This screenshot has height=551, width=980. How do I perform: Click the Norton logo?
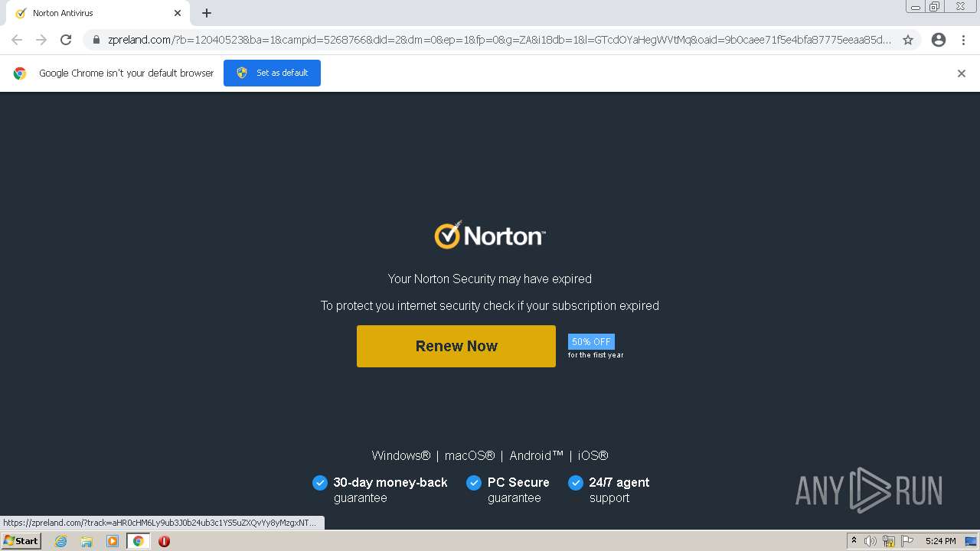click(490, 235)
